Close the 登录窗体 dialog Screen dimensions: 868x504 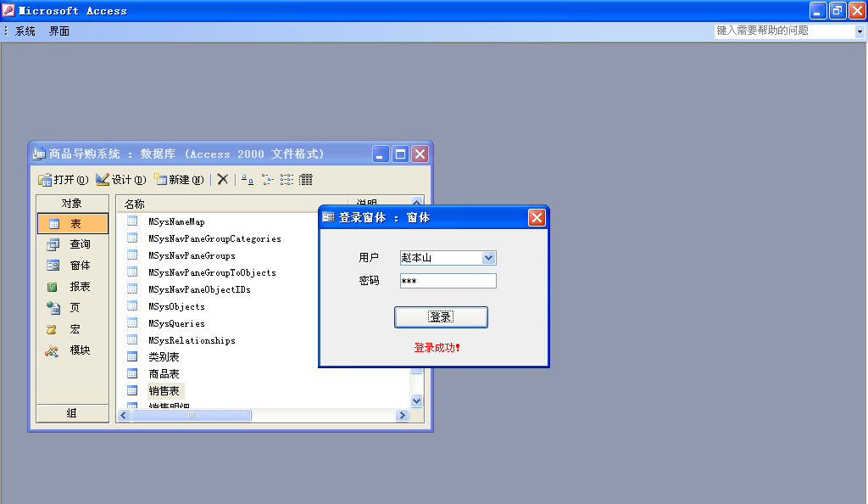tap(537, 218)
